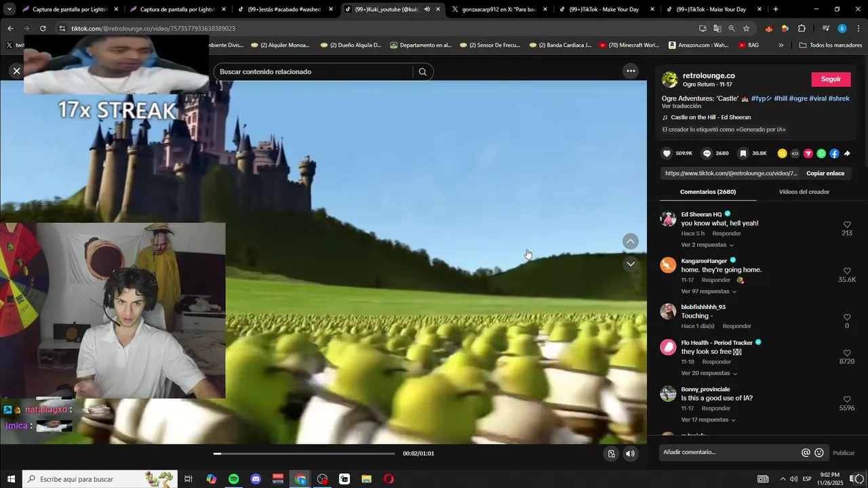This screenshot has height=488, width=868.
Task: Open Chrome extensions puzzle icon
Action: click(x=802, y=28)
